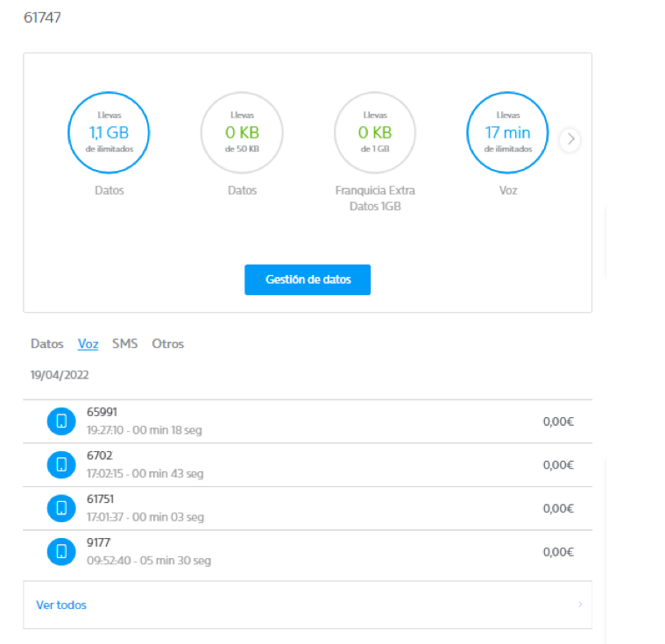Click the Franquicia Extra 0 KB circle

coord(375,133)
